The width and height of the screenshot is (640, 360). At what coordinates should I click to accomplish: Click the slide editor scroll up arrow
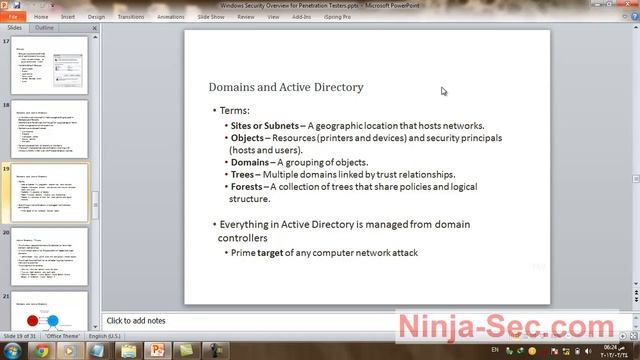(x=636, y=27)
